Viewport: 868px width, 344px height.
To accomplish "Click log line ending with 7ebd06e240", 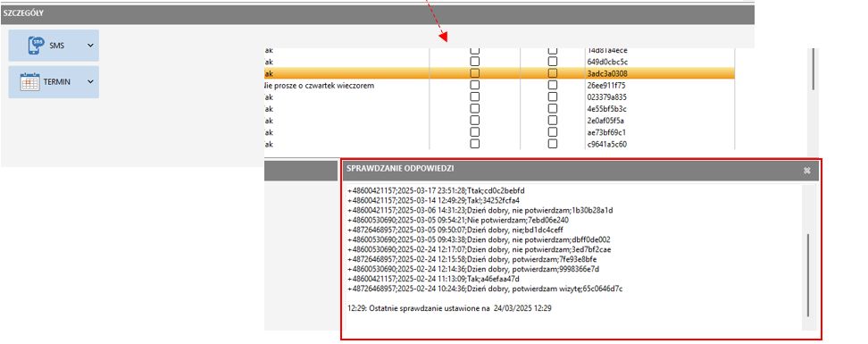I will pos(458,220).
